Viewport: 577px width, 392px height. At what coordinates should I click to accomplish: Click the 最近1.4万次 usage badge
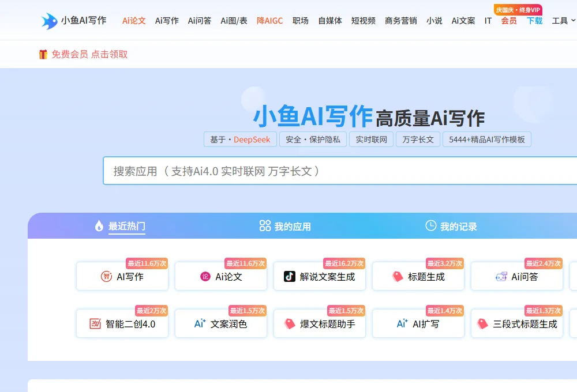(444, 311)
